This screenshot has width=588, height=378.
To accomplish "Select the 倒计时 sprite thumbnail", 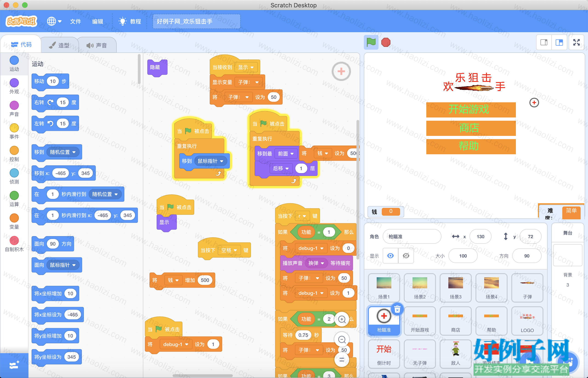I will tap(384, 354).
